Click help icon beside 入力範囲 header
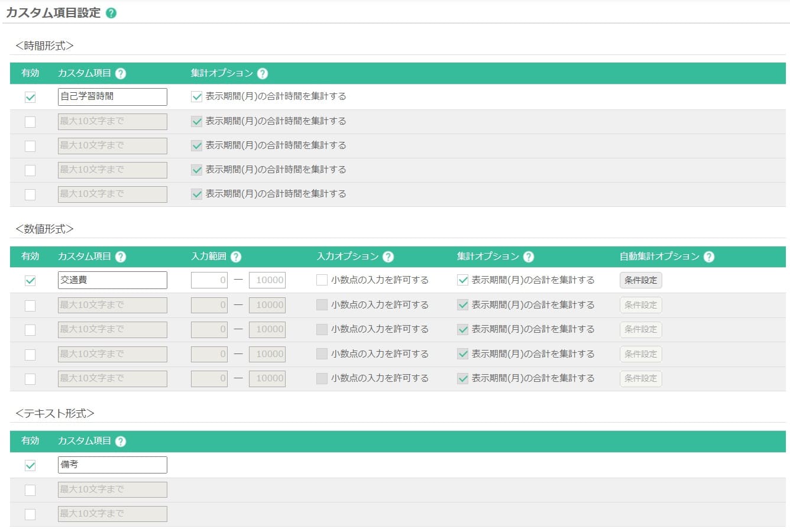This screenshot has width=790, height=532. (x=236, y=257)
